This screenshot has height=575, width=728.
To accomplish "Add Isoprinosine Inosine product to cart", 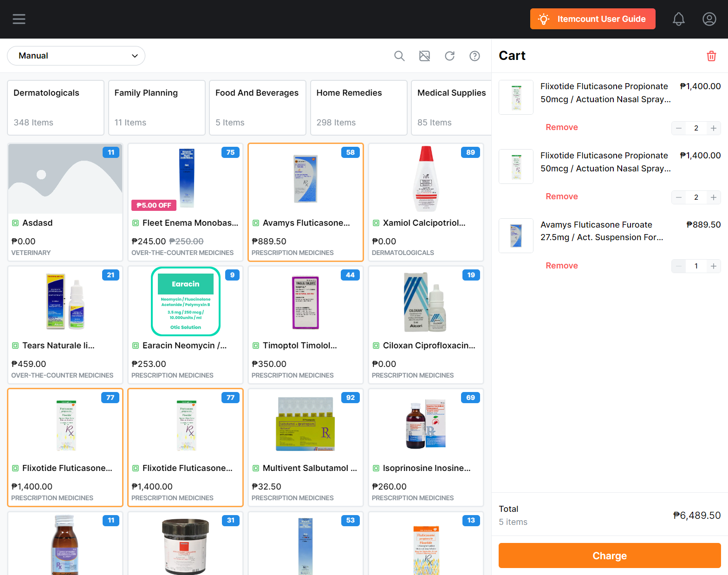I will click(x=426, y=448).
